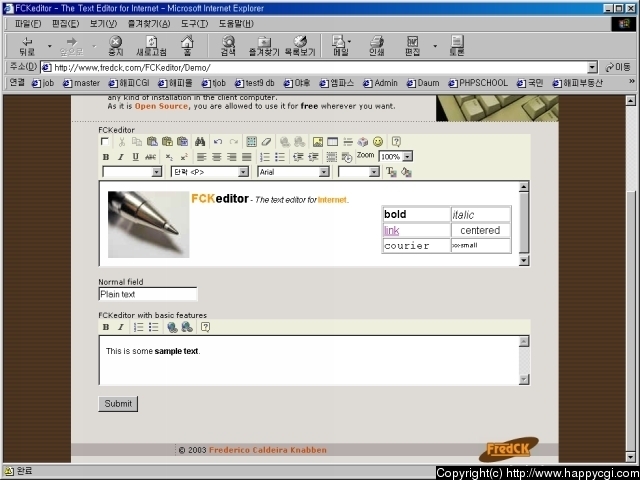Open the 즐겨찾기(A) menu

tap(149, 24)
